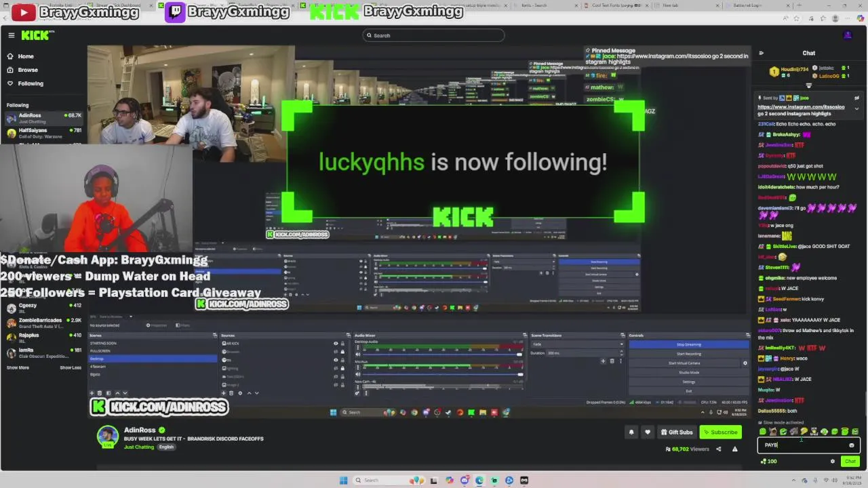Open the Just Chatting category link
The height and width of the screenshot is (488, 868).
click(x=139, y=447)
